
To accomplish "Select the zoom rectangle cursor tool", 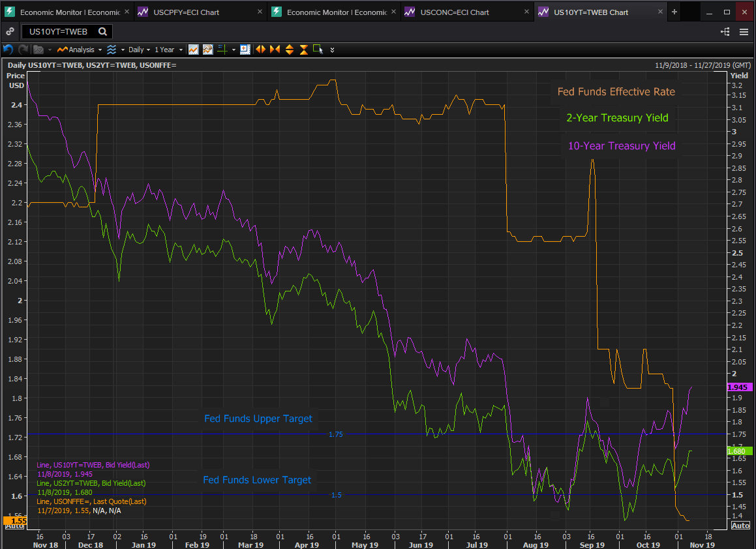I will [x=318, y=50].
